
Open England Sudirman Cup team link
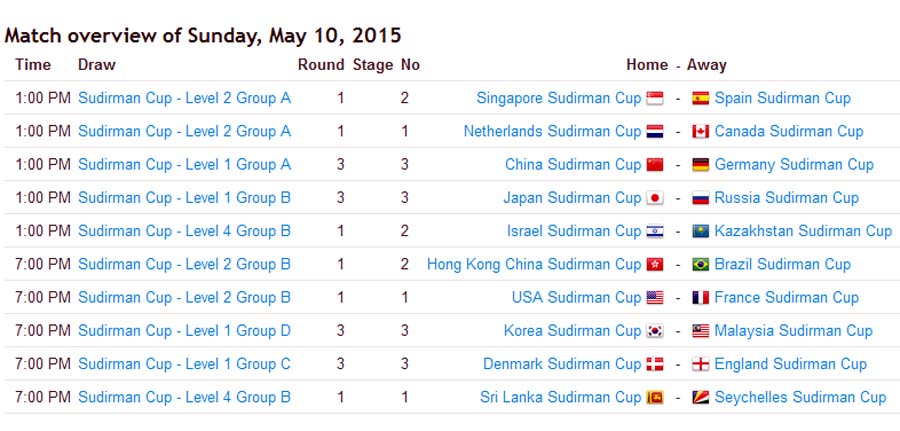pos(790,364)
